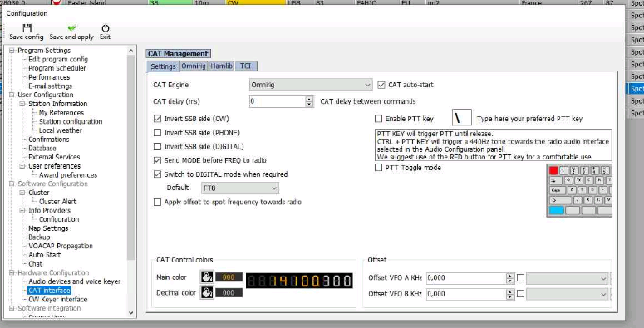Screen dimensions: 644x328
Task: Open the Main color picker icon
Action: pyautogui.click(x=207, y=277)
